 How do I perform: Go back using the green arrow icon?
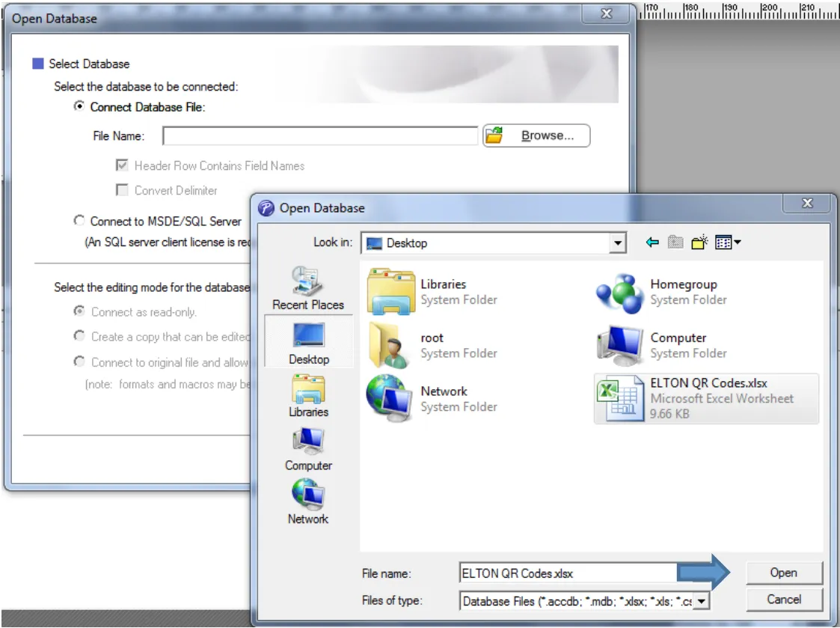[x=652, y=243]
